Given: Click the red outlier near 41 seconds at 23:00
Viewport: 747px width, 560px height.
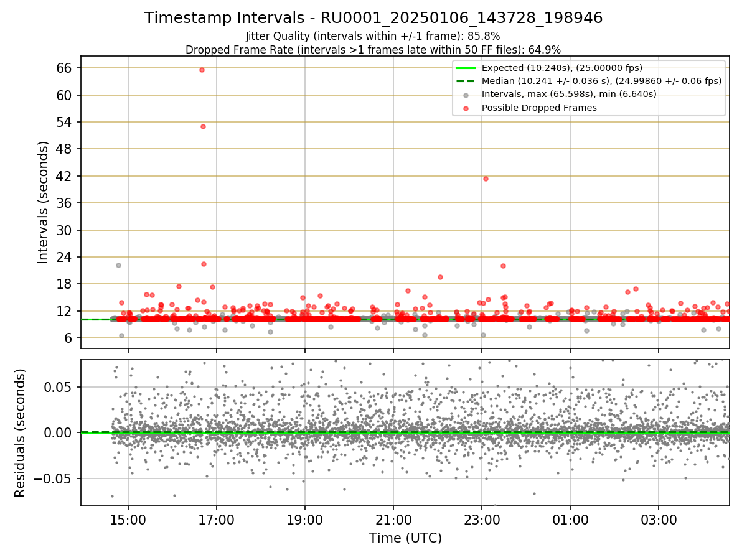Looking at the screenshot, I should (x=486, y=179).
